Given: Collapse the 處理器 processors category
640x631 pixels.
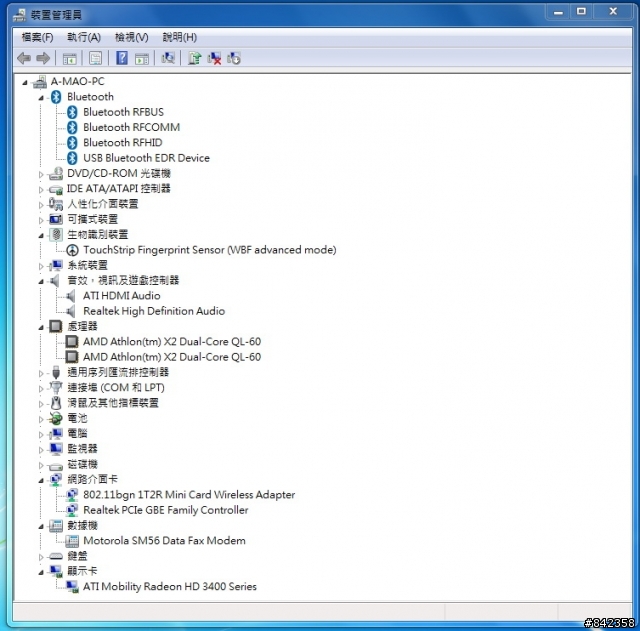Looking at the screenshot, I should pyautogui.click(x=41, y=328).
